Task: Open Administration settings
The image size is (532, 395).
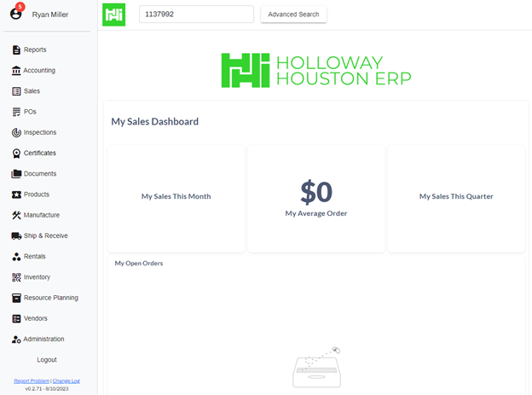Action: click(x=43, y=339)
